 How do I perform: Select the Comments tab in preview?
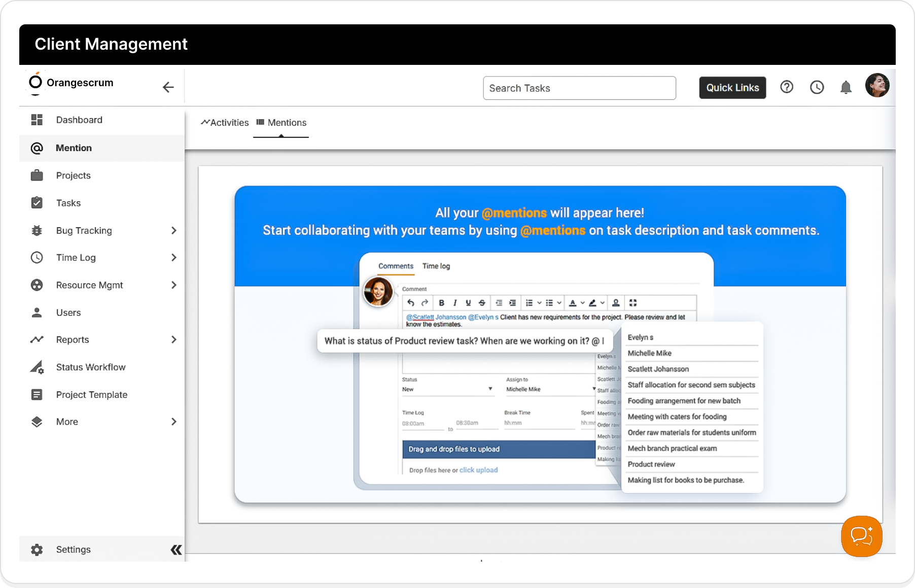[x=396, y=266]
